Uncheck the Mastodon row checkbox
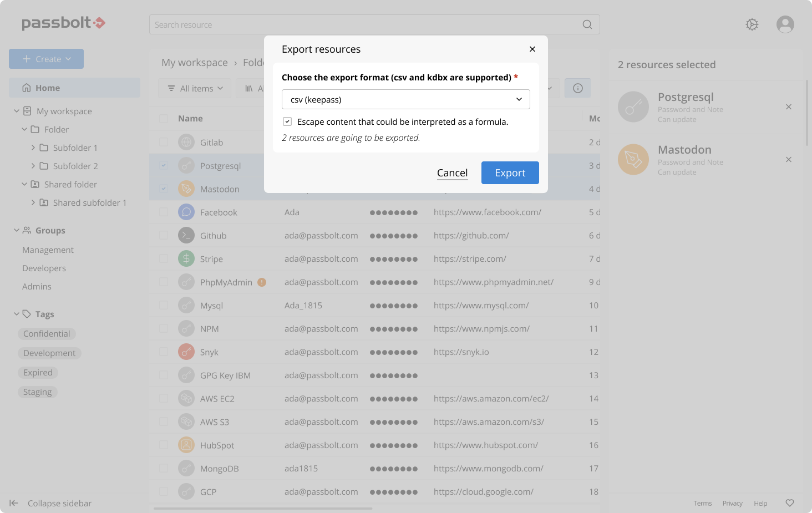Viewport: 812px width, 513px height. [164, 189]
